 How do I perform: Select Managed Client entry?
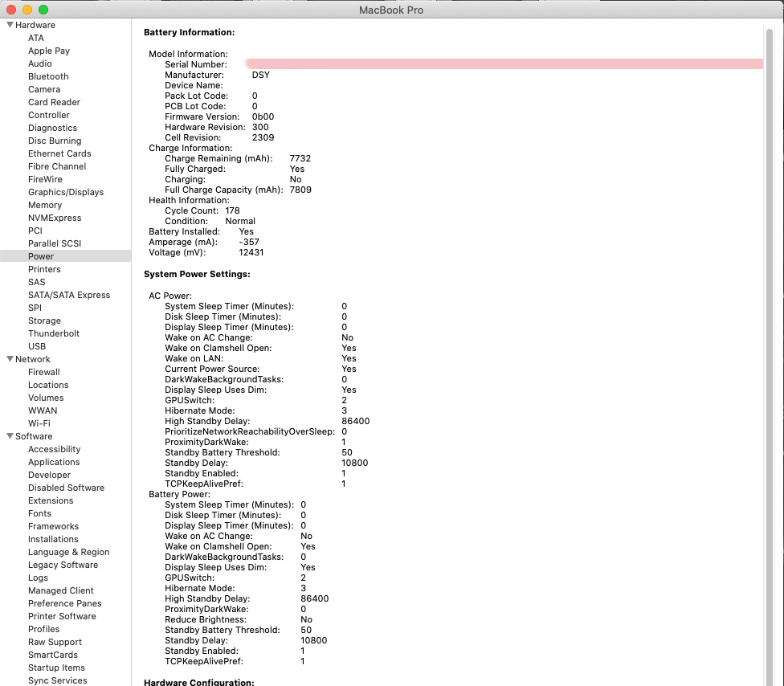coord(61,590)
